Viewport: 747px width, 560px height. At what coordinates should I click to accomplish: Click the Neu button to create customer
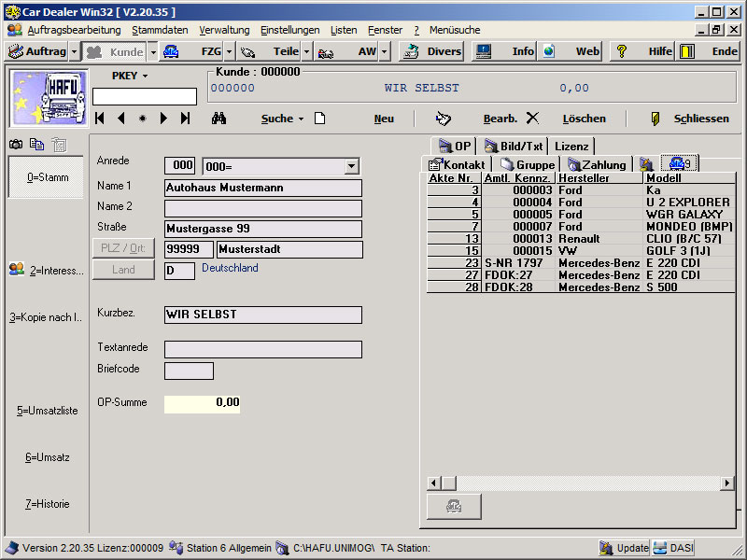coord(384,119)
